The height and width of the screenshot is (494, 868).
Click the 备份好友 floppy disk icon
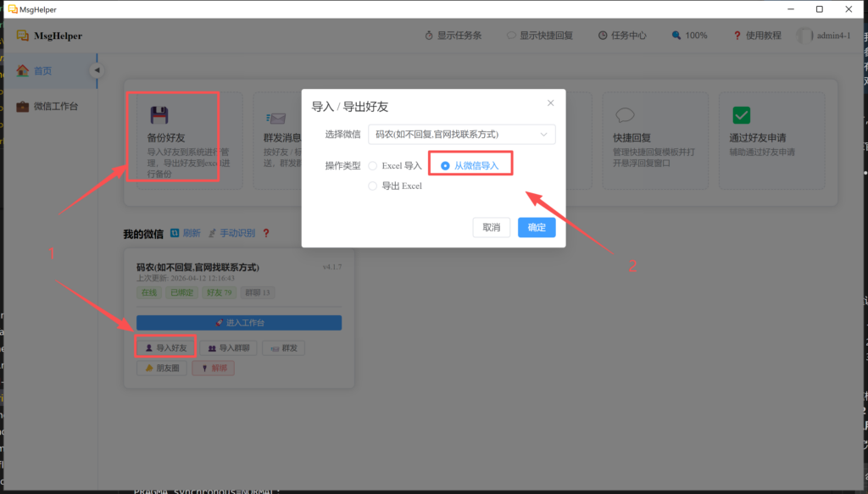(158, 116)
